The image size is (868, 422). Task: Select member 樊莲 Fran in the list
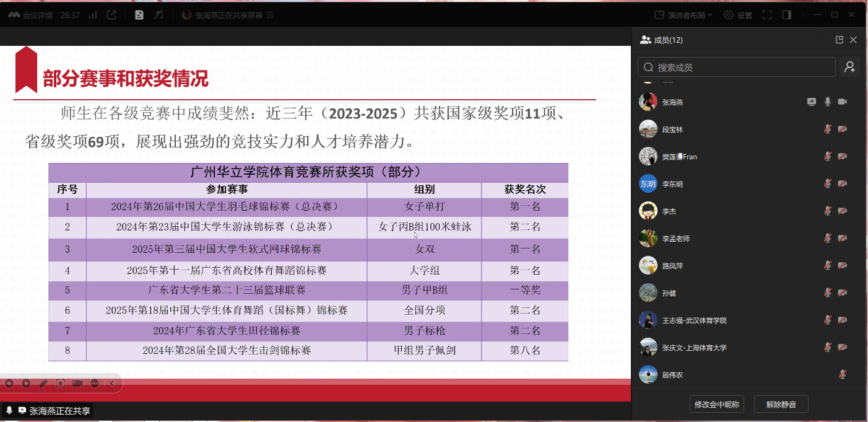coord(749,156)
